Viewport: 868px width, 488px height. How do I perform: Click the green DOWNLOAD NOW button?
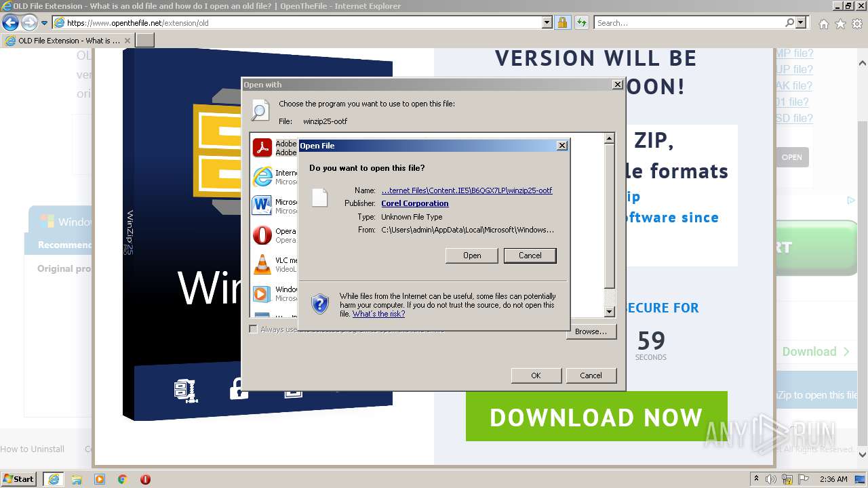(x=596, y=417)
